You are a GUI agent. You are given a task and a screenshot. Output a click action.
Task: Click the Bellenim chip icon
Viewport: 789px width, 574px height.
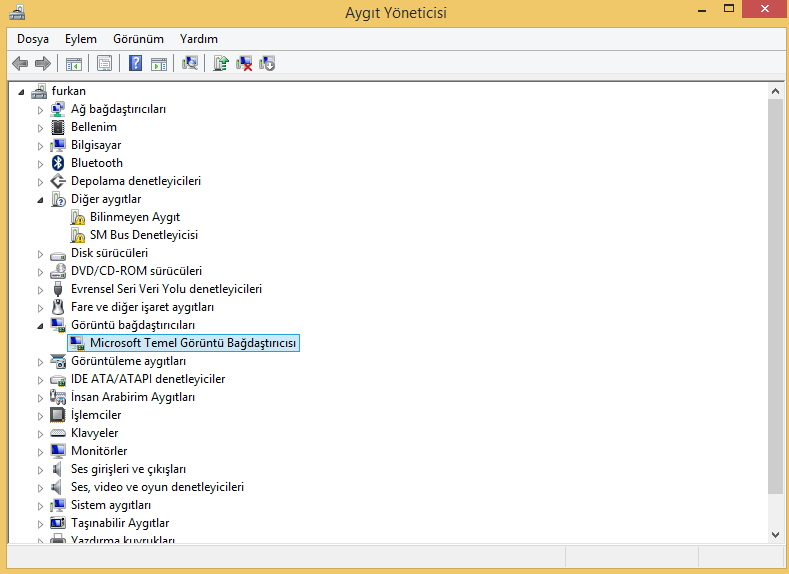click(x=58, y=127)
